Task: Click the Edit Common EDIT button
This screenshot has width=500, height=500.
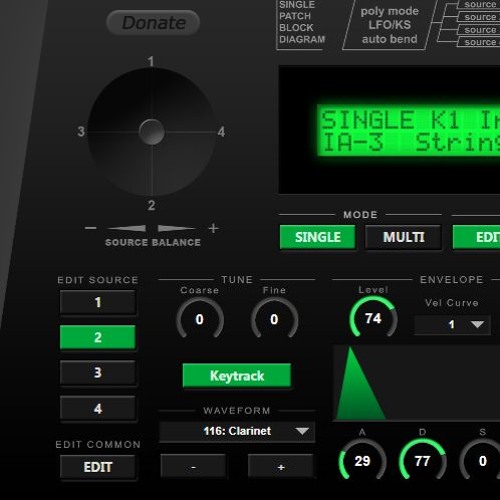Action: point(98,467)
